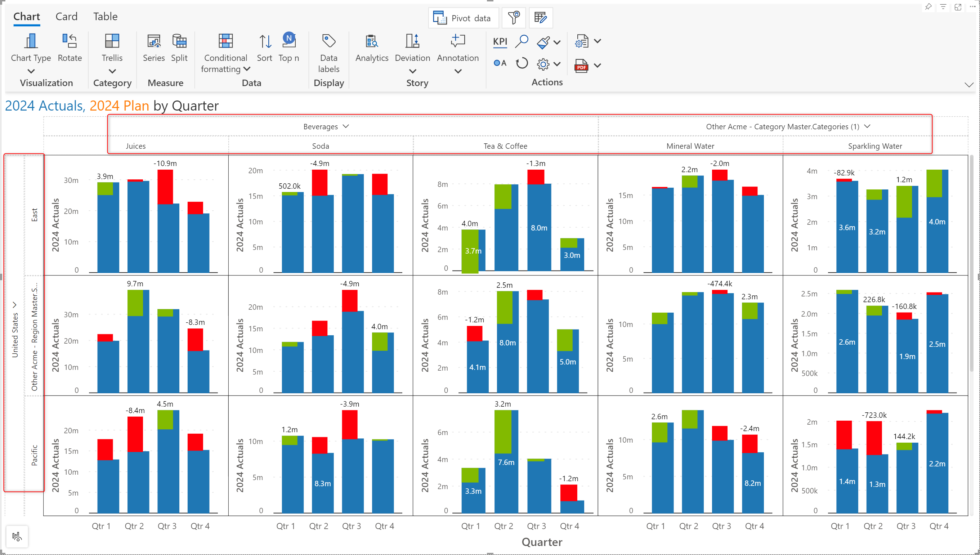Expand the United States row header
Image resolution: width=980 pixels, height=555 pixels.
[x=14, y=305]
